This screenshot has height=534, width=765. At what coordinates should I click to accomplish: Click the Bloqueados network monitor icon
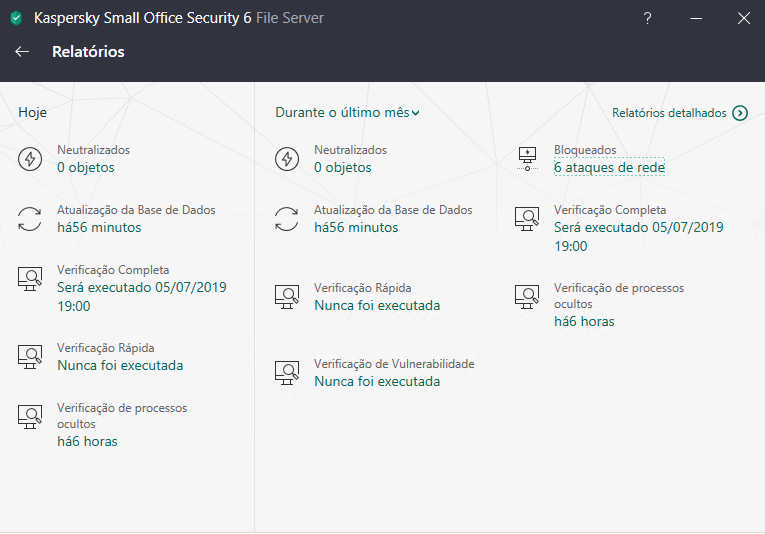(527, 159)
